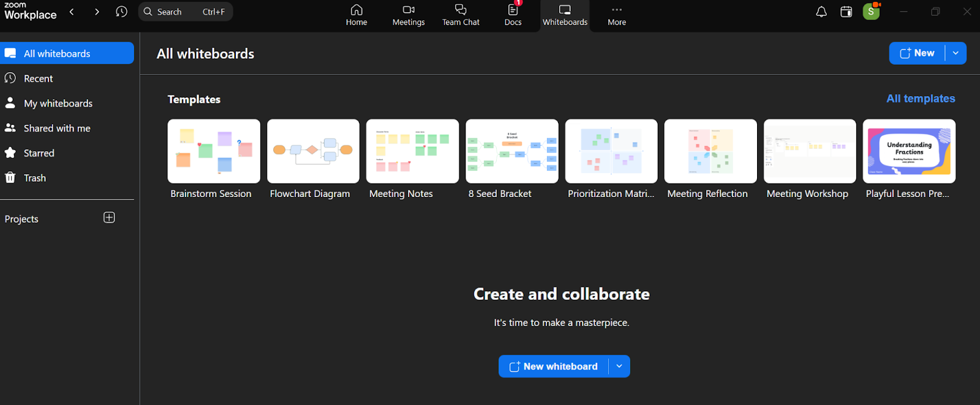Open the Trash folder
The width and height of the screenshot is (980, 405).
[67, 178]
